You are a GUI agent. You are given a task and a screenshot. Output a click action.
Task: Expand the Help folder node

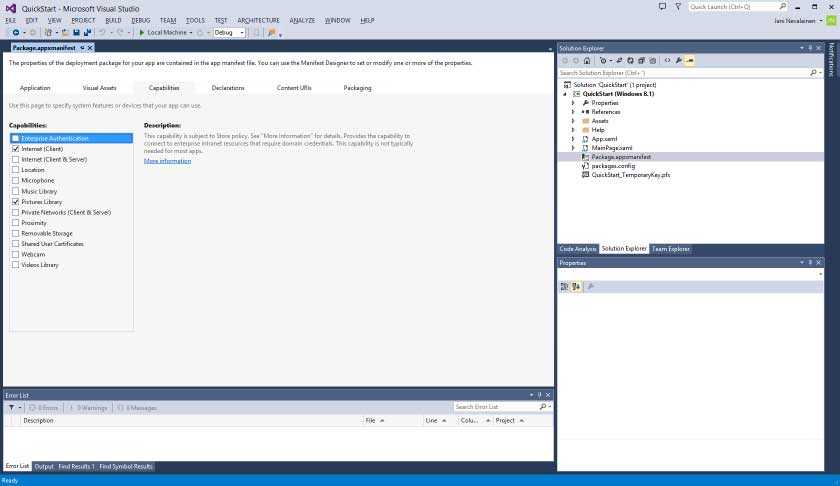[x=573, y=130]
